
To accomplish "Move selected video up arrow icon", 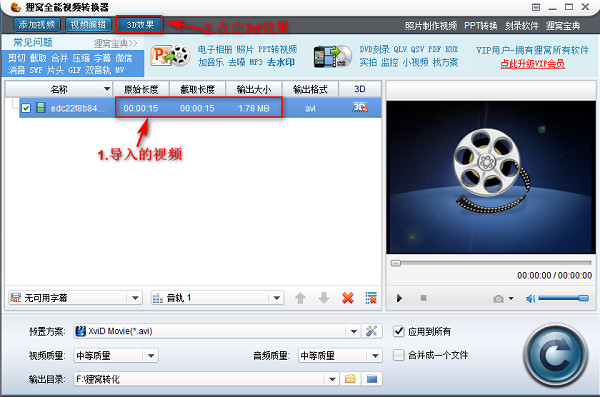I will (x=300, y=298).
